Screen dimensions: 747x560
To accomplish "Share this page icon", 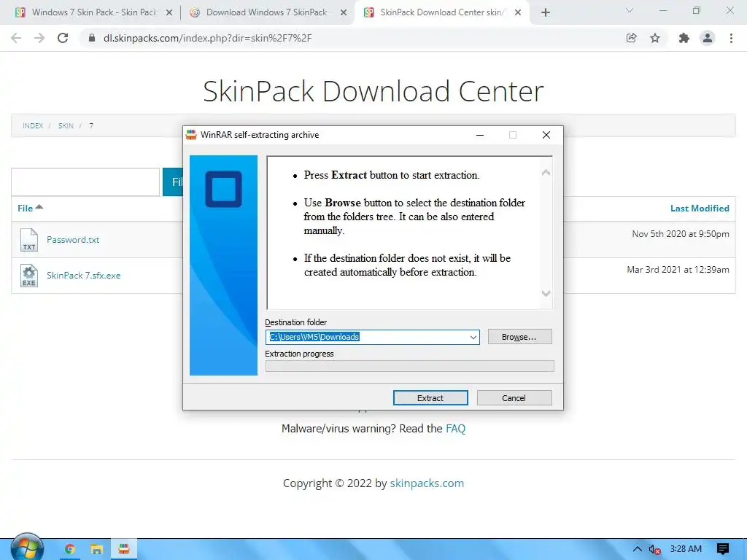I will click(x=632, y=38).
